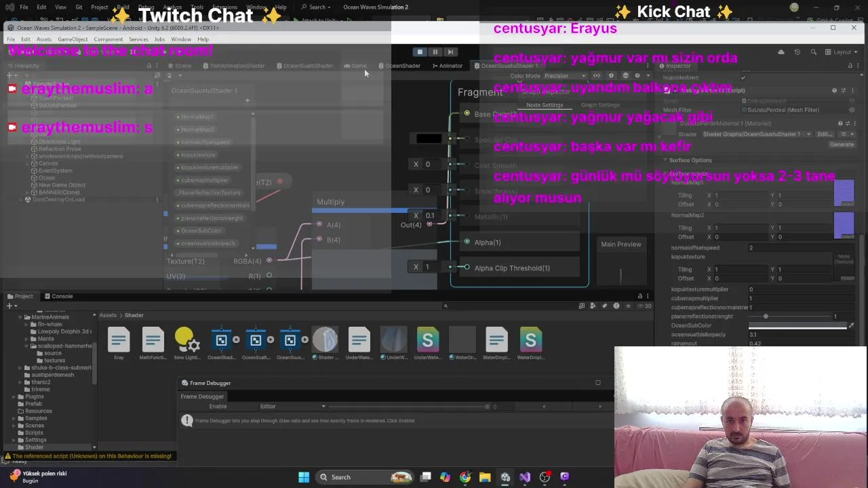Select the Graph Settings tab
This screenshot has height=488, width=868.
coord(600,105)
